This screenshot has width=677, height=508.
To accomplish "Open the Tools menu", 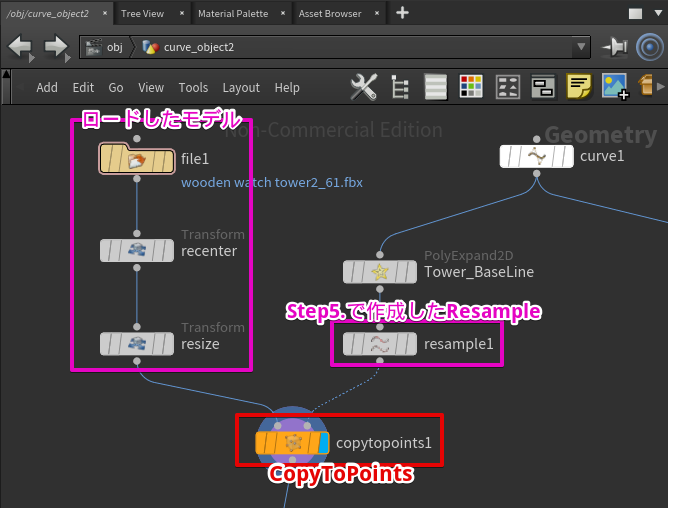I will [x=193, y=88].
